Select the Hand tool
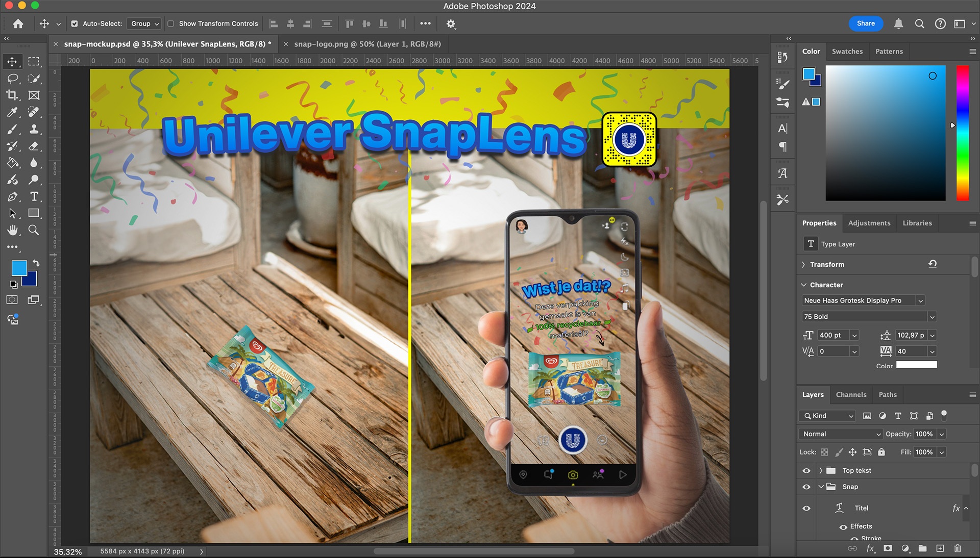Screen dimensions: 980x558 coord(12,230)
